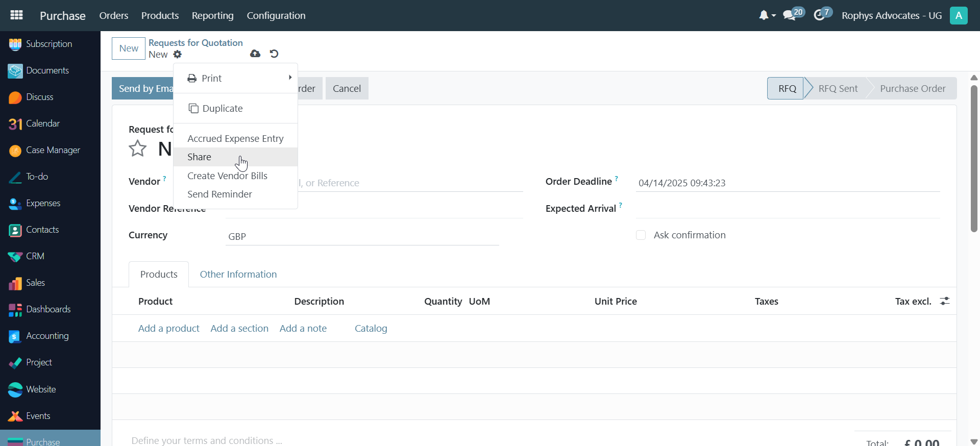Viewport: 980px width, 446px height.
Task: Open the main apps grid menu
Action: click(17, 15)
